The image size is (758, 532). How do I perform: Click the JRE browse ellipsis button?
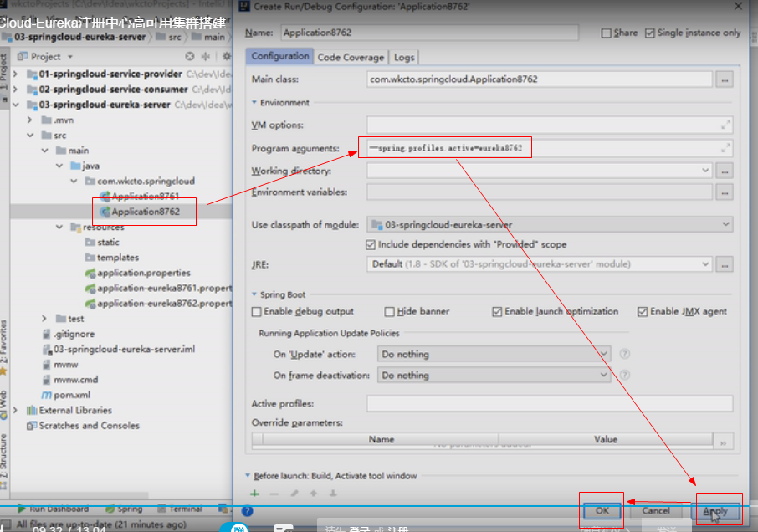725,264
